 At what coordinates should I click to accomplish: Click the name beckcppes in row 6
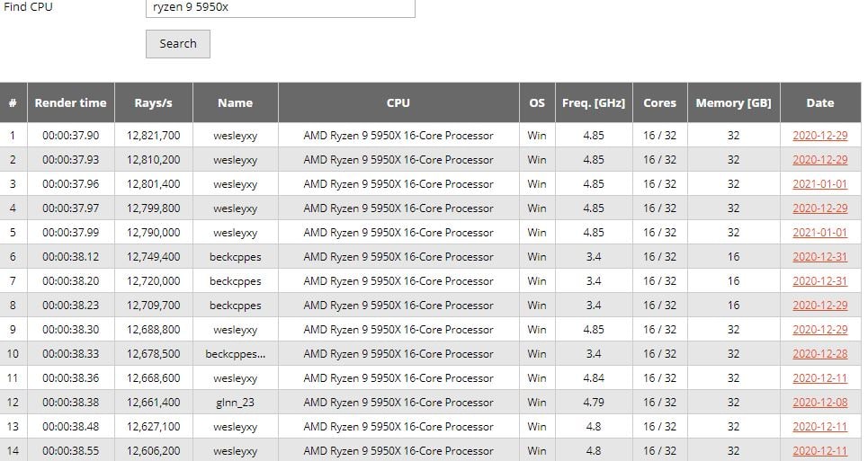click(x=236, y=258)
